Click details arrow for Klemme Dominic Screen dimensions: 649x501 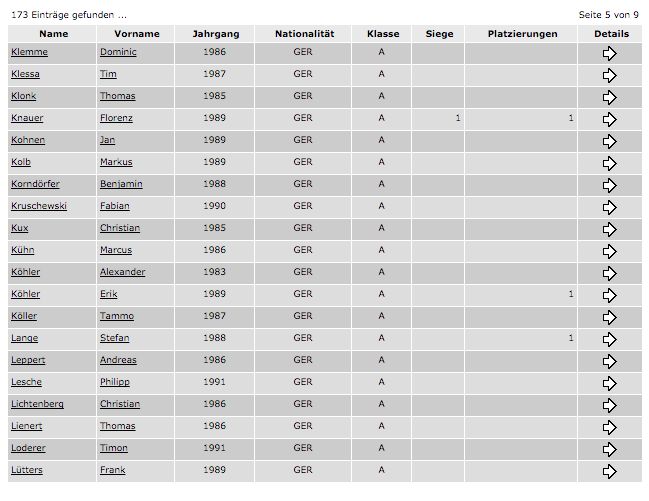(x=610, y=53)
